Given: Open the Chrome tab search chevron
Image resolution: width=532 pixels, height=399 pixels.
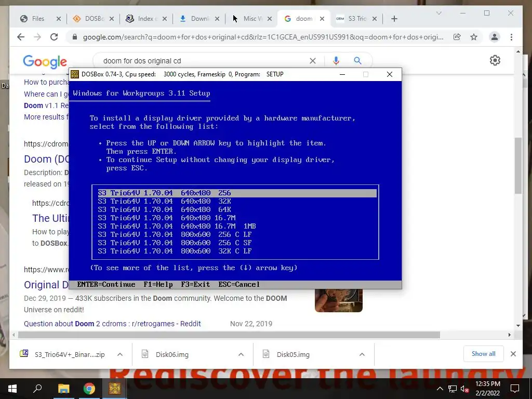Looking at the screenshot, I should (438, 13).
